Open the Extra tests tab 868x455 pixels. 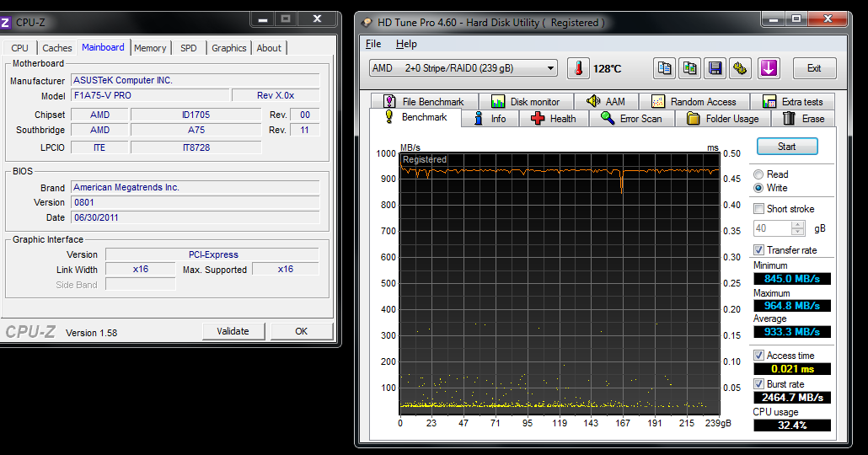[x=792, y=101]
